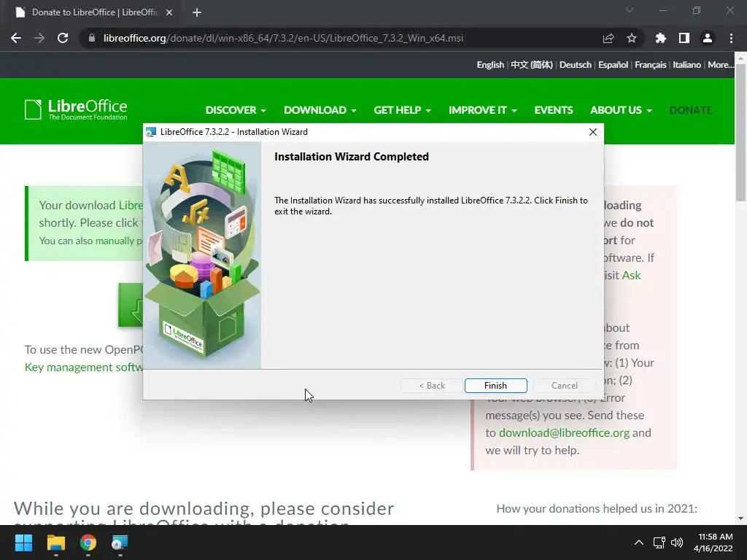Open the Chrome profile icon

[708, 38]
